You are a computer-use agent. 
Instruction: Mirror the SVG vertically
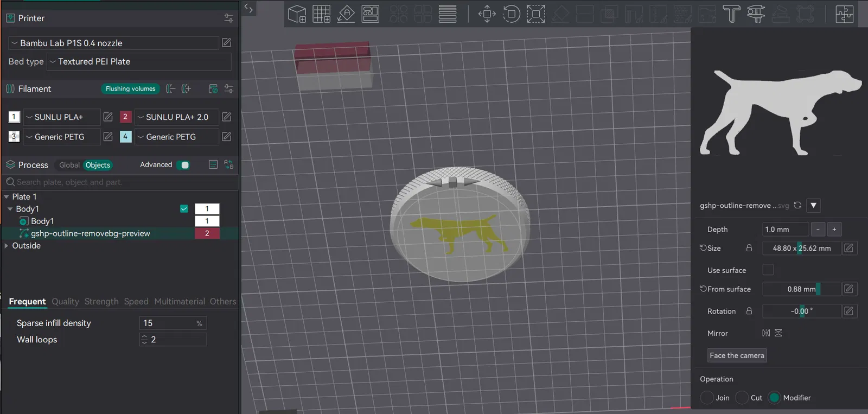[x=778, y=333]
